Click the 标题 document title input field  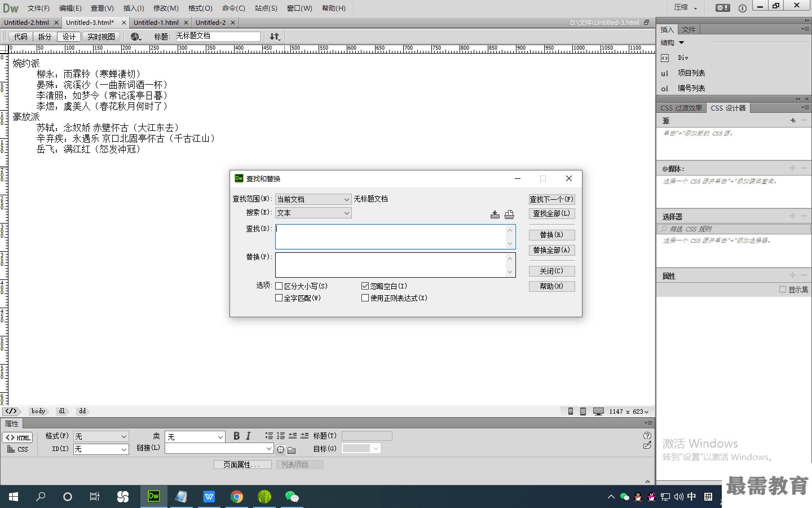[x=217, y=36]
